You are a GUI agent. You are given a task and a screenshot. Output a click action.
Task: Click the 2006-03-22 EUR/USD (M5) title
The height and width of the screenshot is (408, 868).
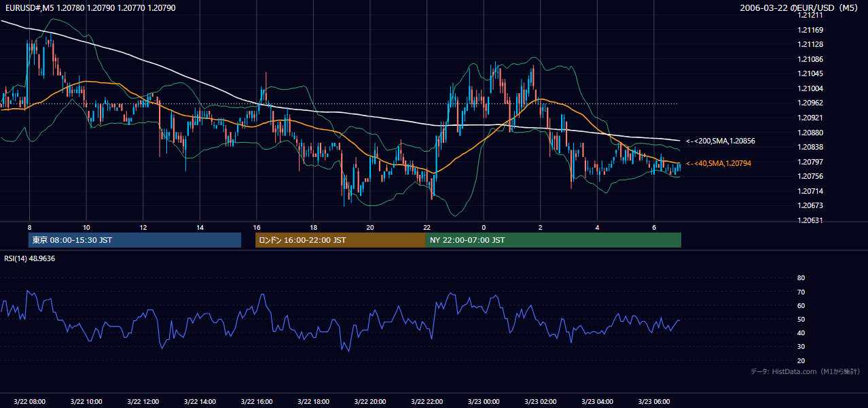[x=799, y=7]
